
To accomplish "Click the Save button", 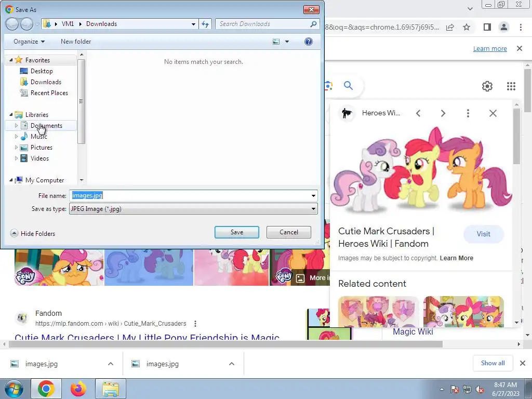I will [x=237, y=232].
